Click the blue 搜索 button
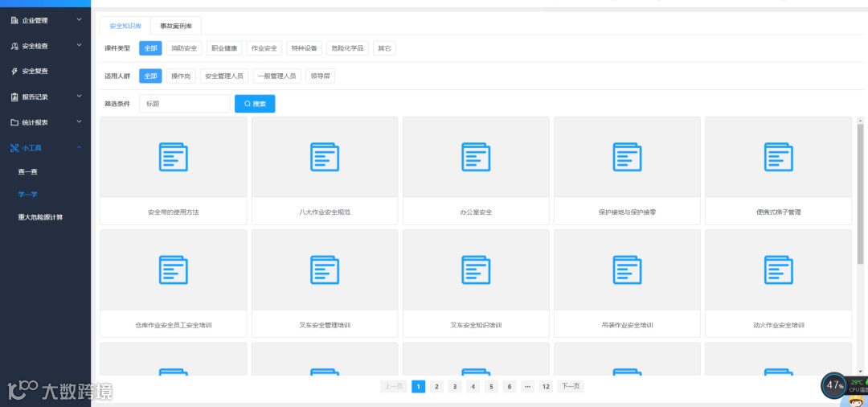The height and width of the screenshot is (407, 868). coord(255,104)
